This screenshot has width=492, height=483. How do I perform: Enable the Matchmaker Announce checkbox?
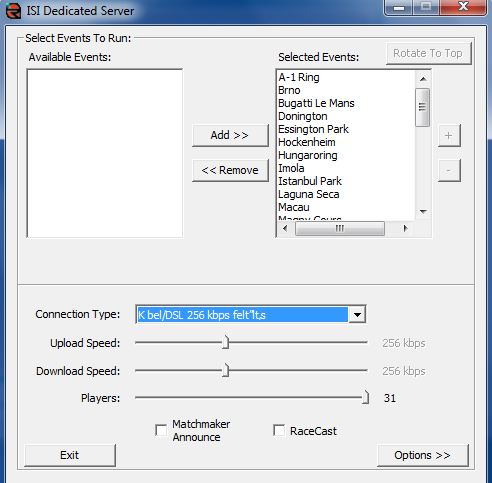pos(161,430)
